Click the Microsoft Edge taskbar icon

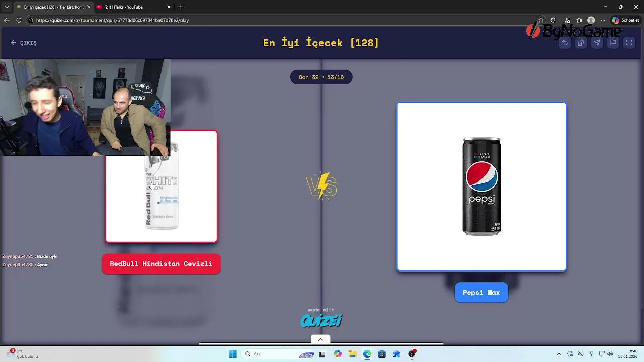click(x=367, y=354)
